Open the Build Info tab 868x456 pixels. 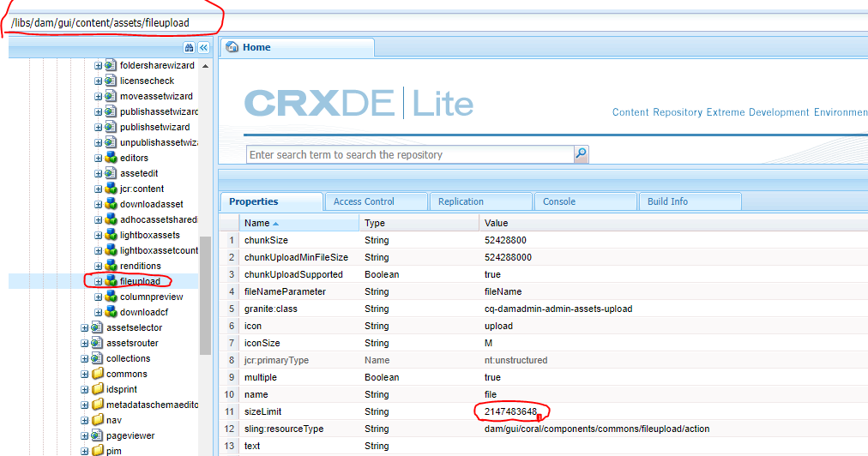690,201
